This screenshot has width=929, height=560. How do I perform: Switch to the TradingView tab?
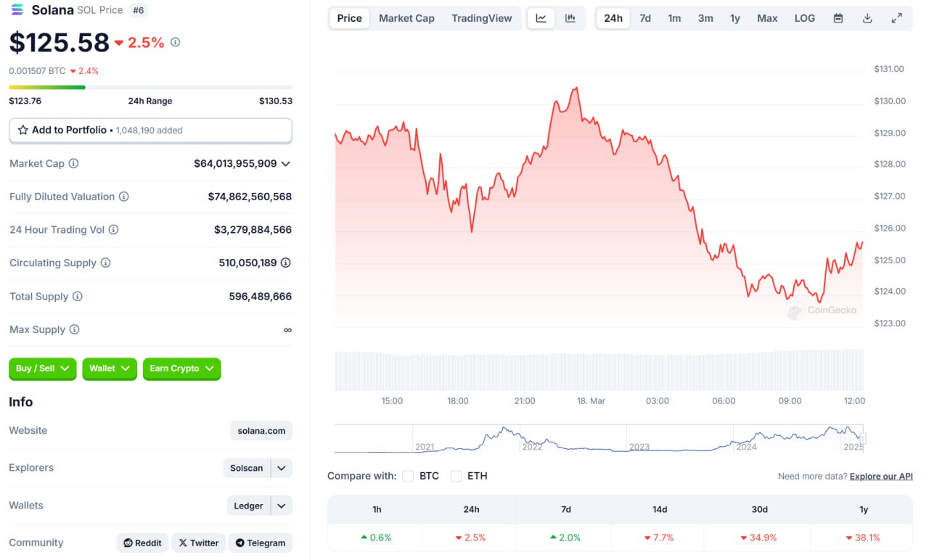click(482, 18)
